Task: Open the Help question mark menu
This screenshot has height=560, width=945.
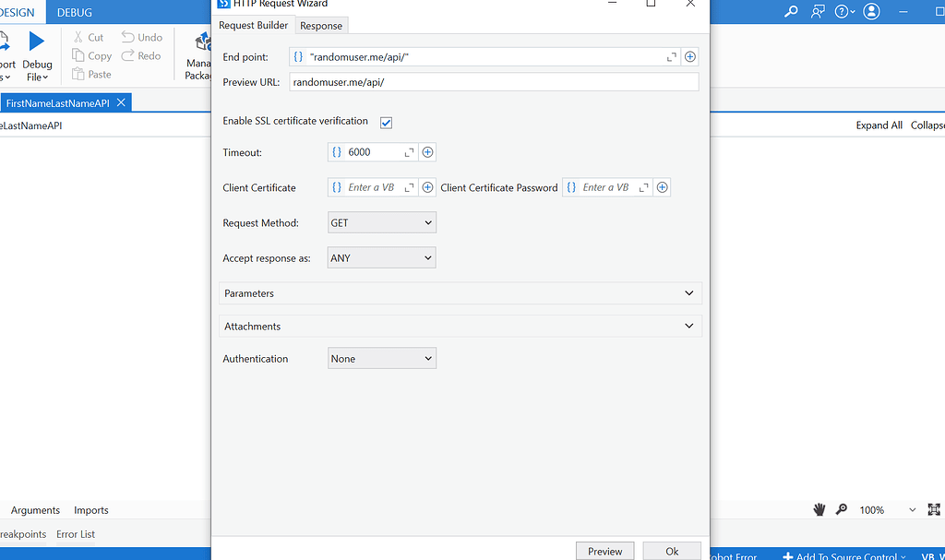Action: pos(843,11)
